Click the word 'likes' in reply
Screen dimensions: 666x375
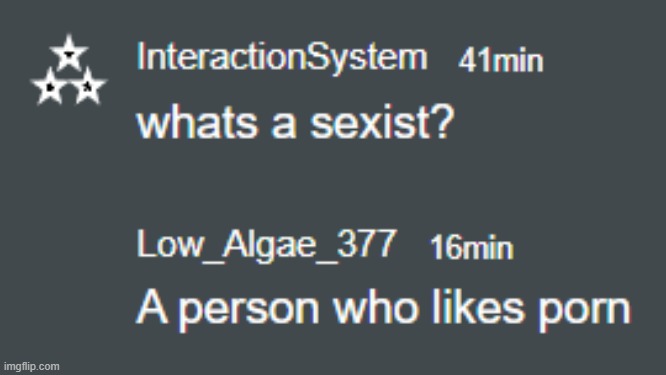click(x=478, y=307)
